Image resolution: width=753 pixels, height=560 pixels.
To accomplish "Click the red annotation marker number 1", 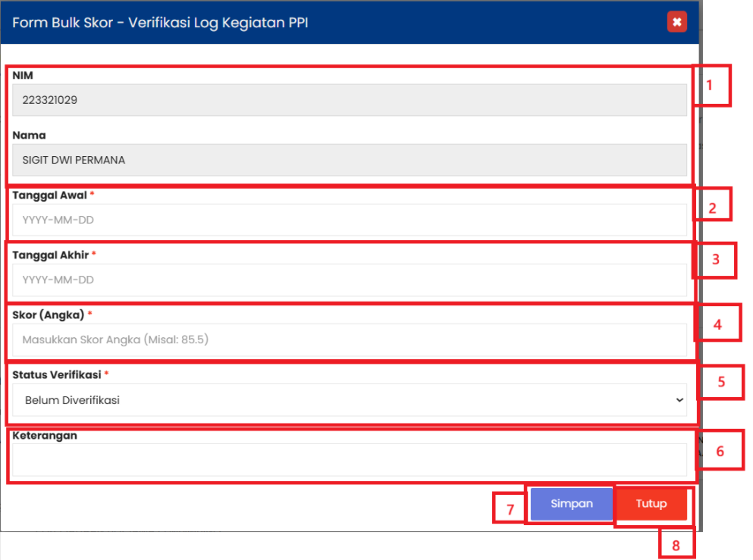I will click(711, 86).
